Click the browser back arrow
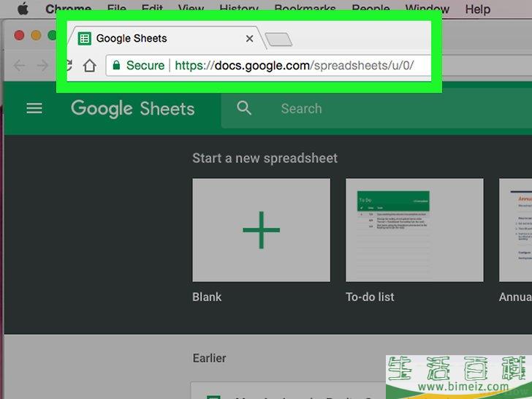The image size is (532, 399). [20, 66]
